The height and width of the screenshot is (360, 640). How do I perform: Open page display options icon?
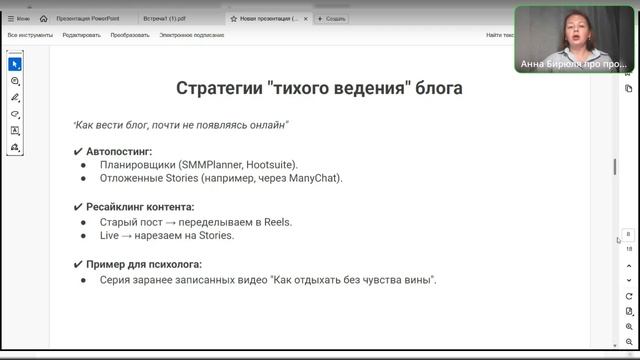coord(629,311)
